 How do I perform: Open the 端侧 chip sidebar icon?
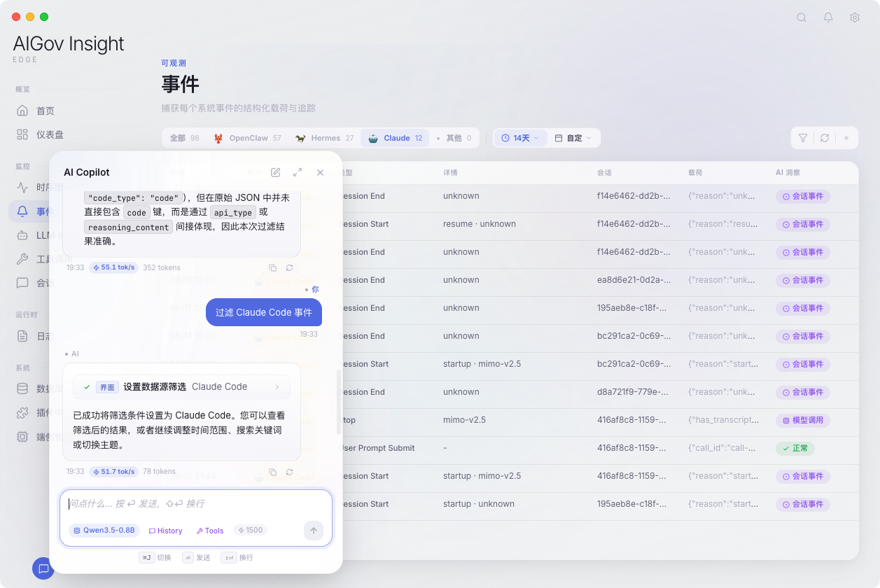click(22, 436)
